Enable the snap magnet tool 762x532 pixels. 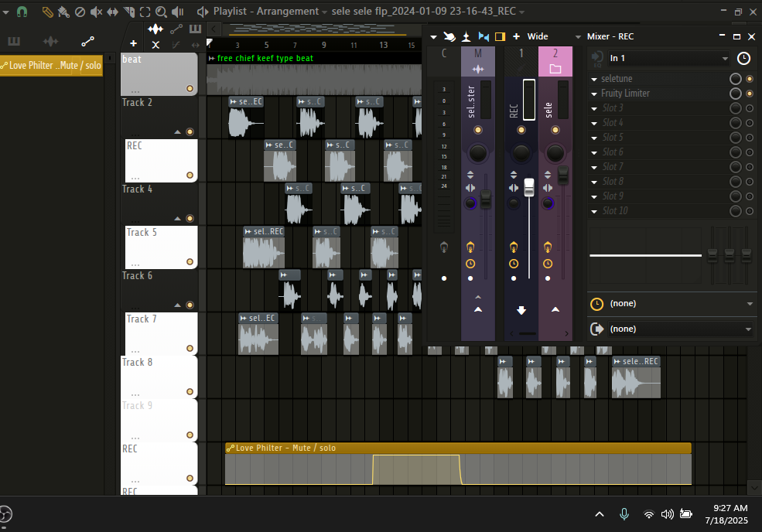tap(22, 12)
